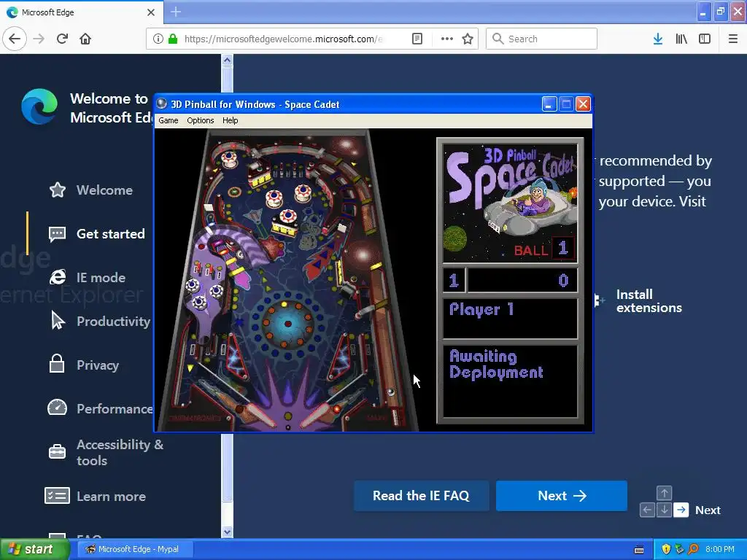
Task: Click the Performance gauge icon
Action: point(57,407)
